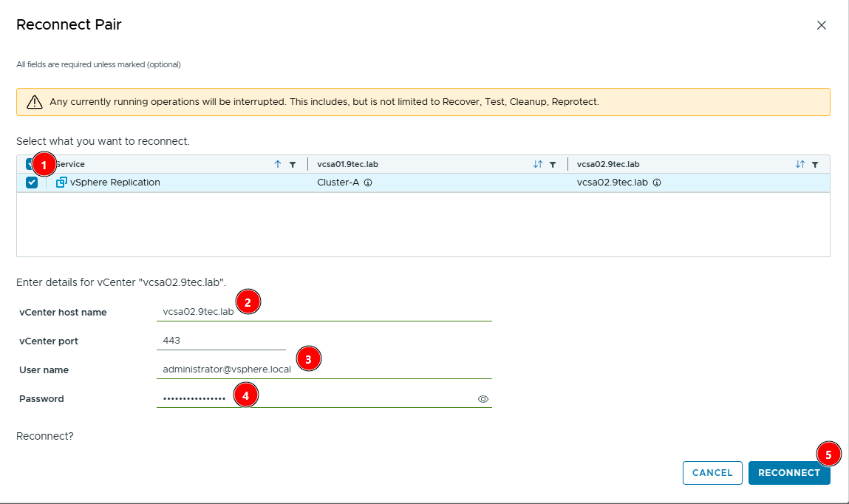Sort the vcsa01.9tec.lab column
Screen dimensions: 849x504
point(538,164)
